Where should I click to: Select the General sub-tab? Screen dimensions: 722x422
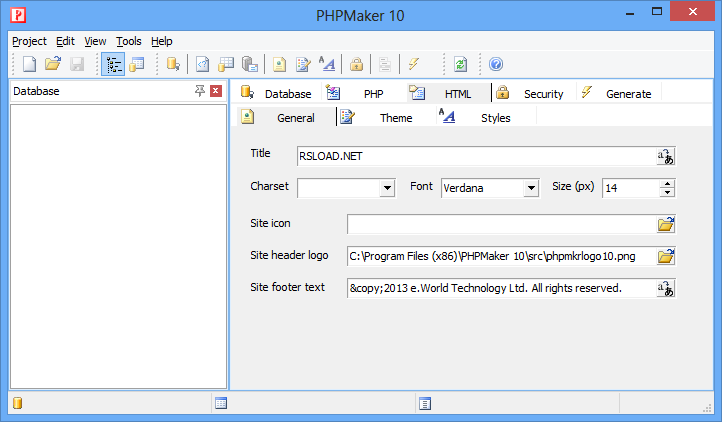tap(286, 117)
